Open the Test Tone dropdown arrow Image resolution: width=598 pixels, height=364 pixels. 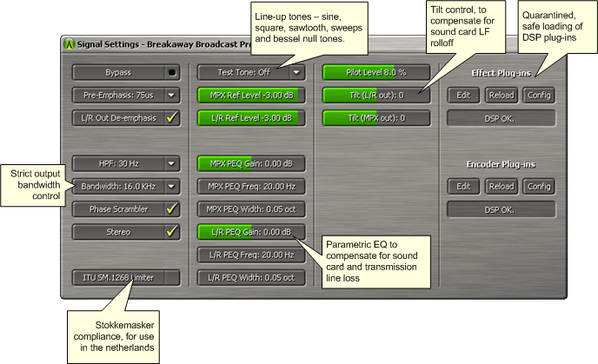(296, 72)
